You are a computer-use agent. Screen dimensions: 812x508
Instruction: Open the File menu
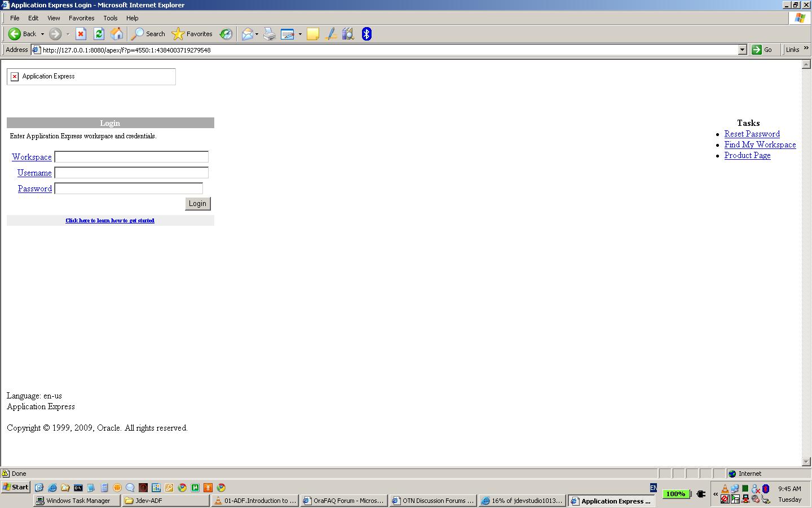[15, 18]
